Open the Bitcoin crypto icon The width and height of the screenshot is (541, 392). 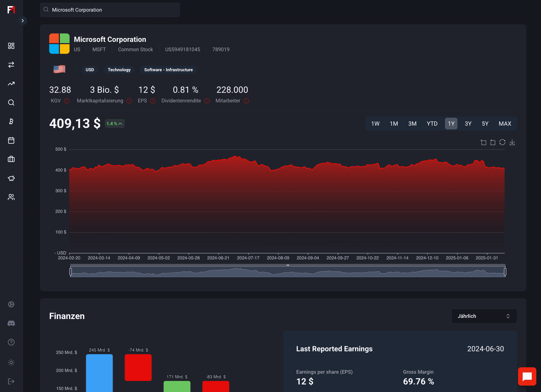[x=11, y=122]
